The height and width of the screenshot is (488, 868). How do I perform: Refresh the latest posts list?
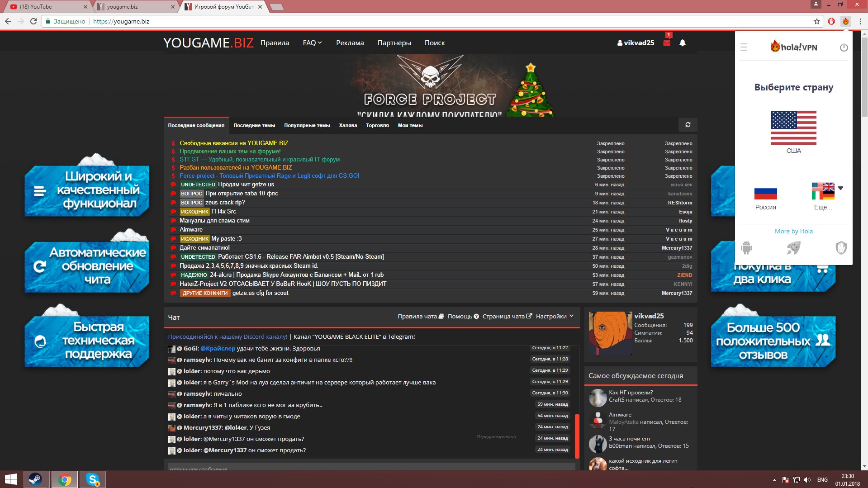click(688, 125)
